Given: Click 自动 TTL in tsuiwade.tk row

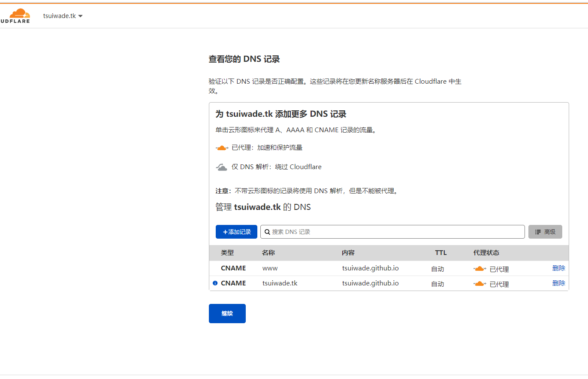Looking at the screenshot, I should (x=437, y=284).
